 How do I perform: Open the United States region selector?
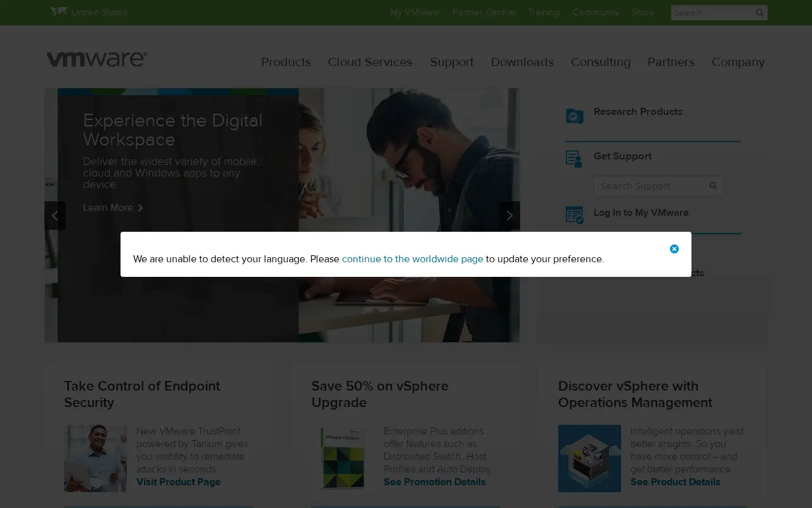99,12
